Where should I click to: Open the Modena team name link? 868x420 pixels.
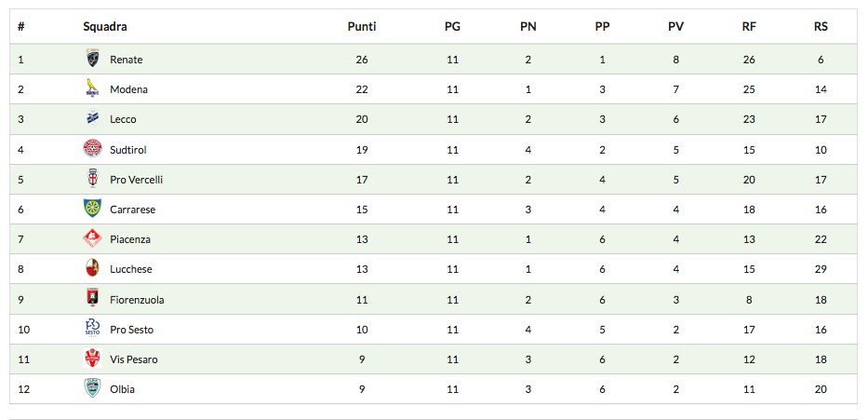point(128,89)
